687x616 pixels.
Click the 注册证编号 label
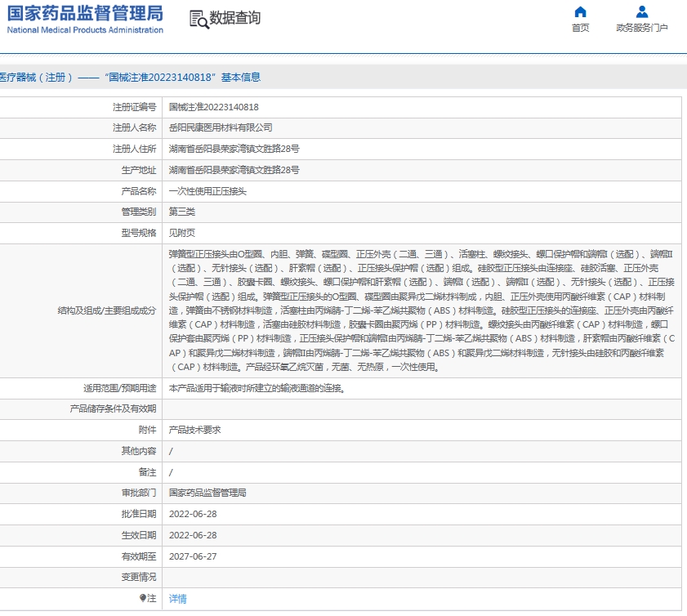(x=135, y=107)
